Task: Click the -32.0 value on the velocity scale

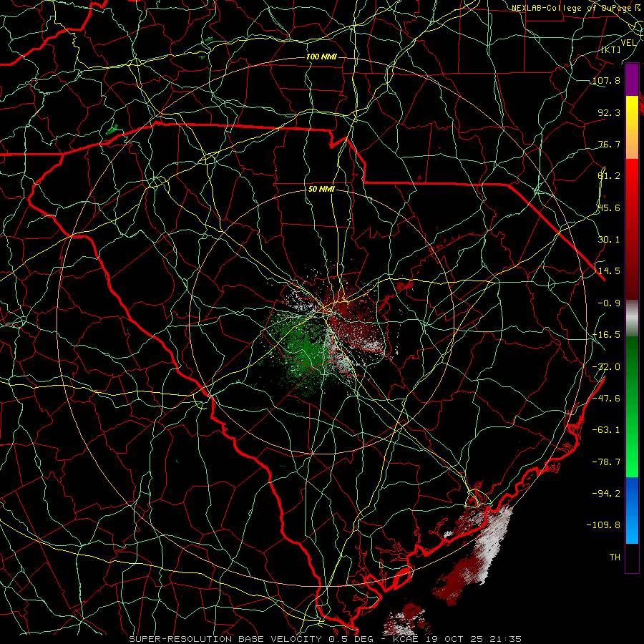Action: [x=606, y=367]
